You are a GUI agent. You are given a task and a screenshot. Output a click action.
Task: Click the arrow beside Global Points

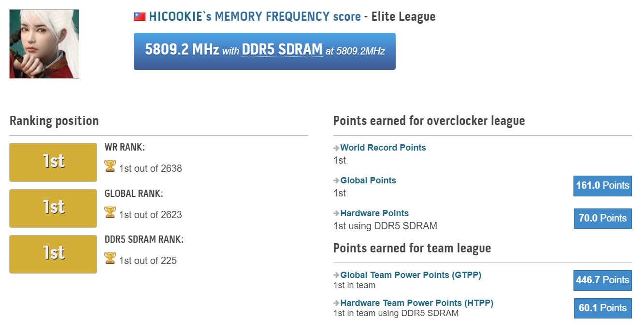[x=336, y=181]
